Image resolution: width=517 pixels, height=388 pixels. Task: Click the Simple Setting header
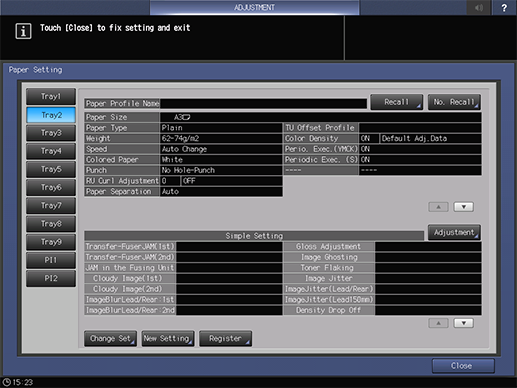[254, 236]
